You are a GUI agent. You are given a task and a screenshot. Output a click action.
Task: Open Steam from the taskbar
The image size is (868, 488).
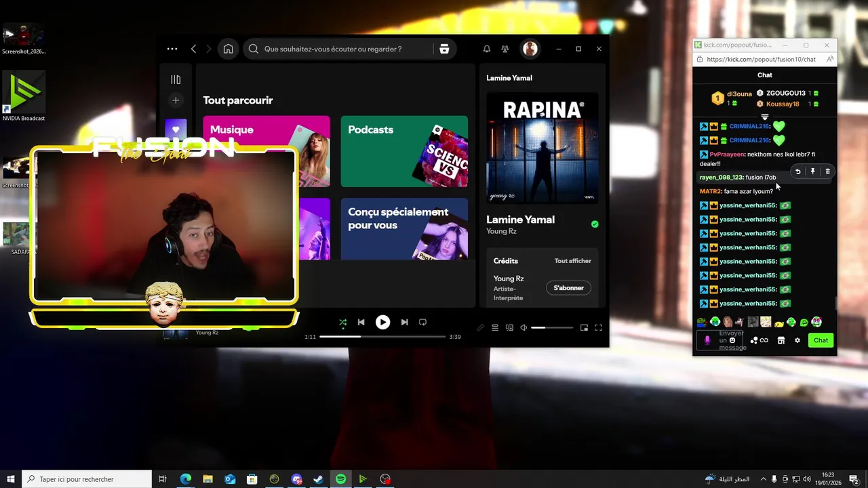[318, 479]
